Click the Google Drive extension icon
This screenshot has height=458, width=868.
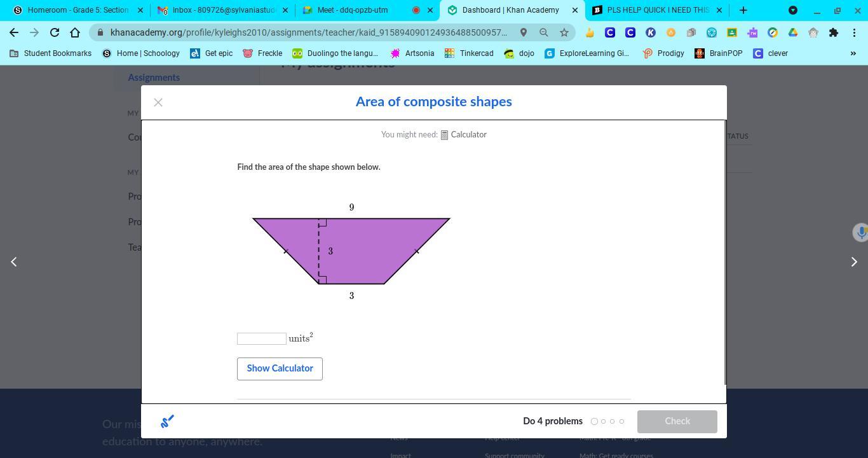click(793, 32)
